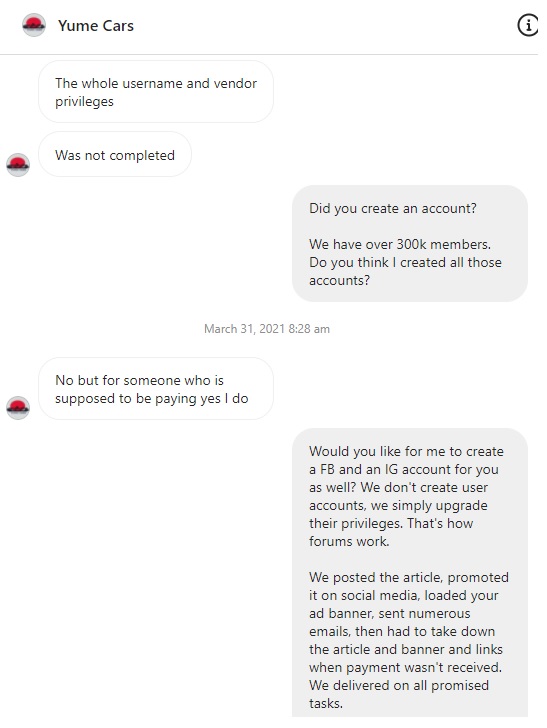Screen dimensions: 547x728
Task: Click avatar beside "No but for someone" message
Action: tap(18, 408)
